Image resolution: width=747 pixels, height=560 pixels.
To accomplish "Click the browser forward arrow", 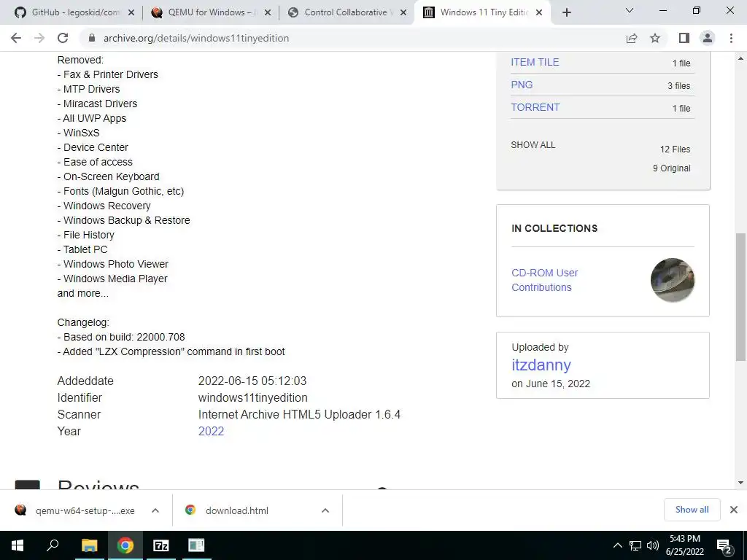I will [x=39, y=38].
